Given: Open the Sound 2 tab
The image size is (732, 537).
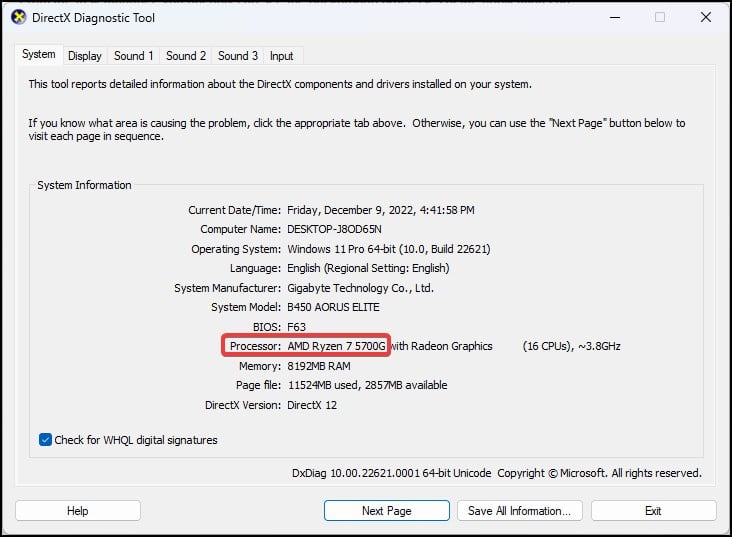Looking at the screenshot, I should coord(186,56).
